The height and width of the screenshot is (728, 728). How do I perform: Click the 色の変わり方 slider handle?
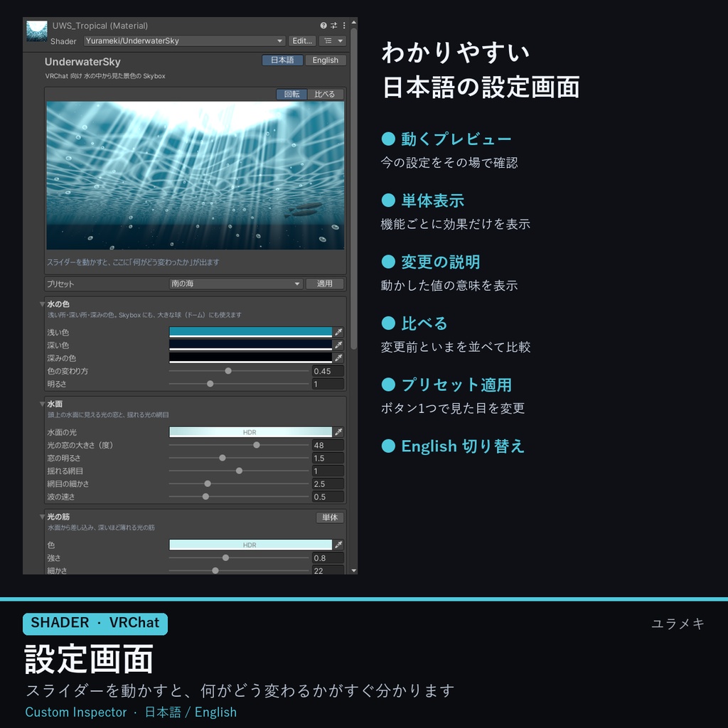228,371
